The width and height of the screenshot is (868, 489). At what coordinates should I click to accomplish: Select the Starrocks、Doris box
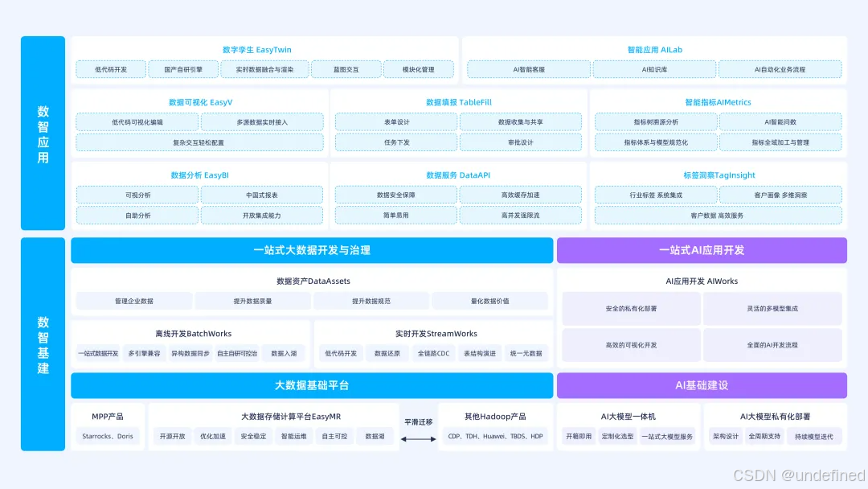(108, 437)
